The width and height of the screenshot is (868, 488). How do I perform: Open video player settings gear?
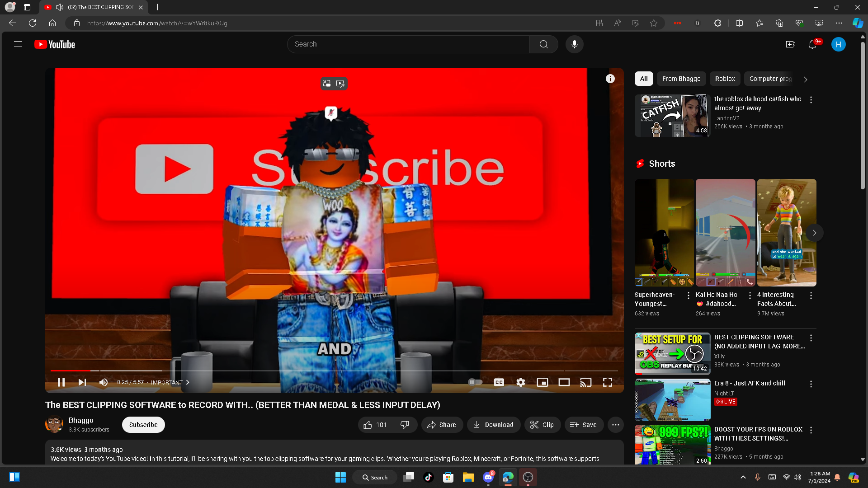(x=521, y=382)
